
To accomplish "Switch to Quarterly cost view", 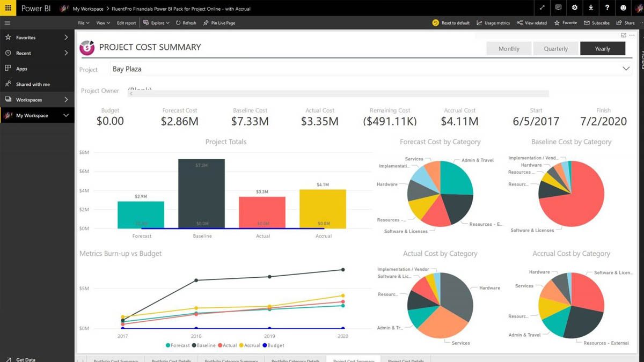I will tap(555, 48).
